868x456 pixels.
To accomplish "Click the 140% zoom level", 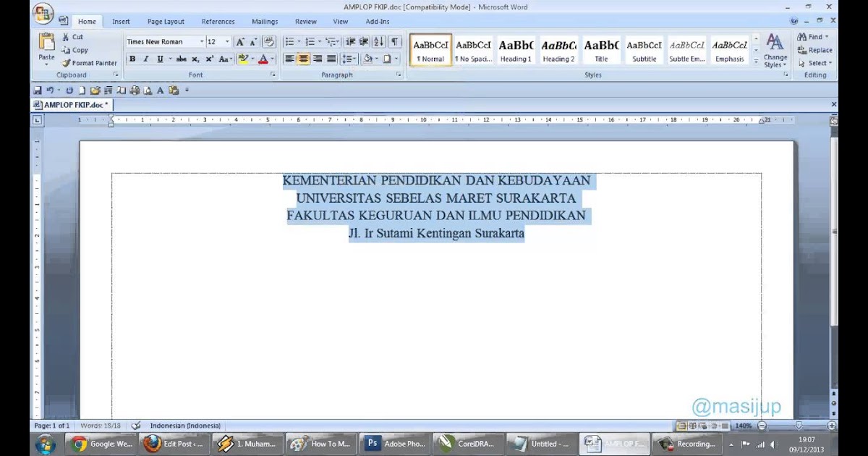I will (x=744, y=426).
